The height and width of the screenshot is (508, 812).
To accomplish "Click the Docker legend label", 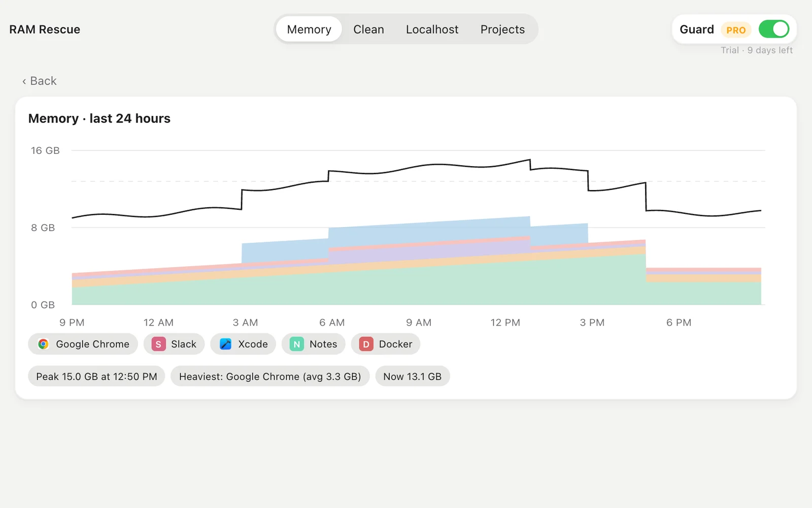I will point(395,344).
